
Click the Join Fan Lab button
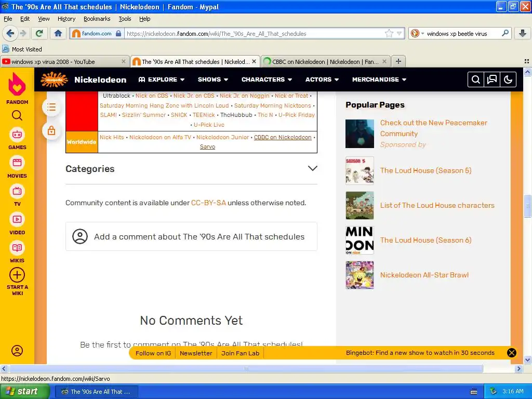240,353
